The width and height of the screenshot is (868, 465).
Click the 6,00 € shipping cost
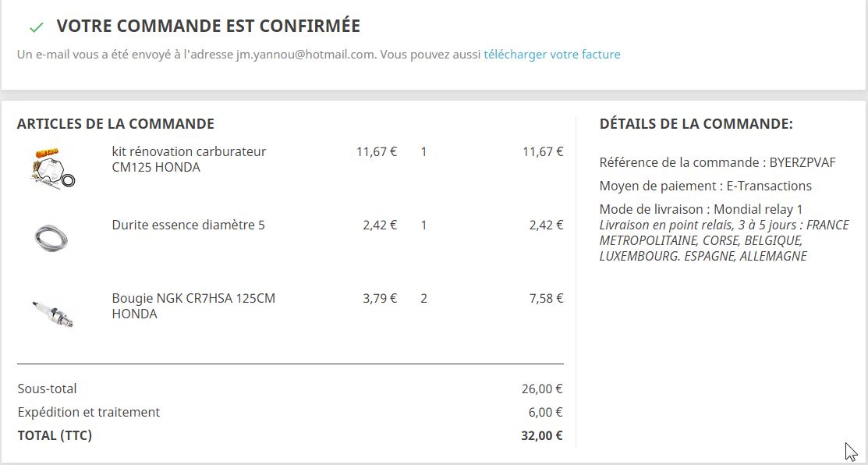pos(545,413)
